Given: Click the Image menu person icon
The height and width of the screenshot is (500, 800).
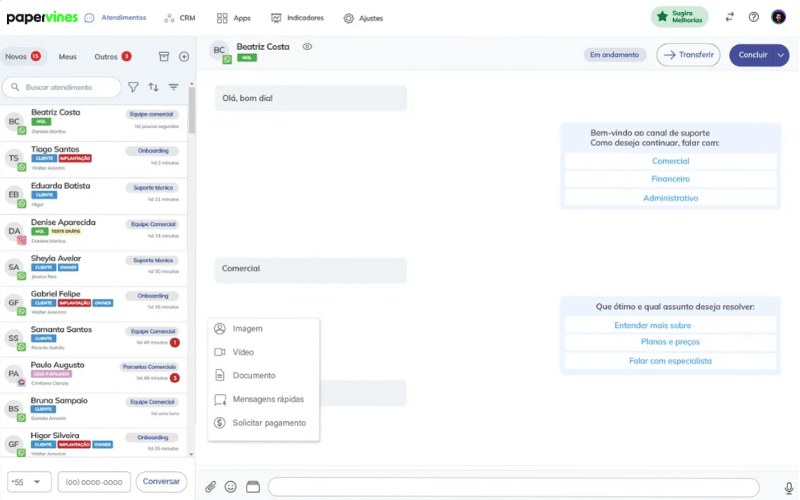Looking at the screenshot, I should point(220,329).
